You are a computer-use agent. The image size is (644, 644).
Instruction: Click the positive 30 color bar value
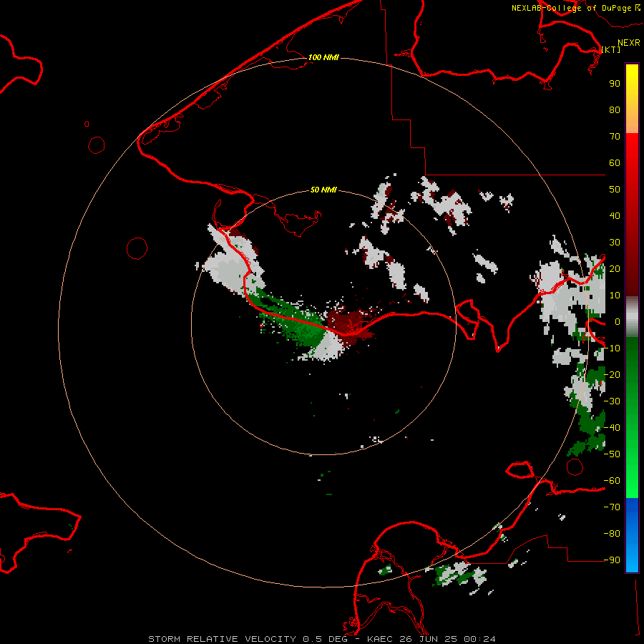point(615,243)
